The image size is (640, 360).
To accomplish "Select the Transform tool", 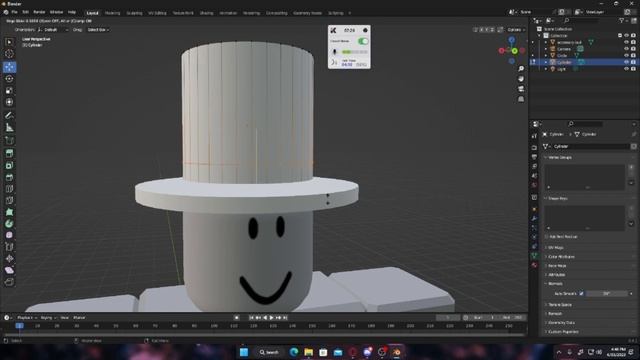I will (x=9, y=102).
